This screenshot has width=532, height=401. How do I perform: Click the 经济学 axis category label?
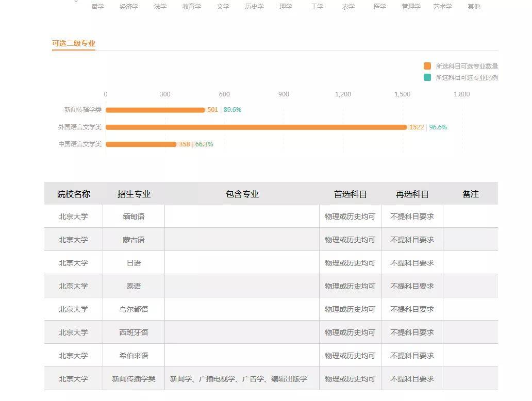129,7
